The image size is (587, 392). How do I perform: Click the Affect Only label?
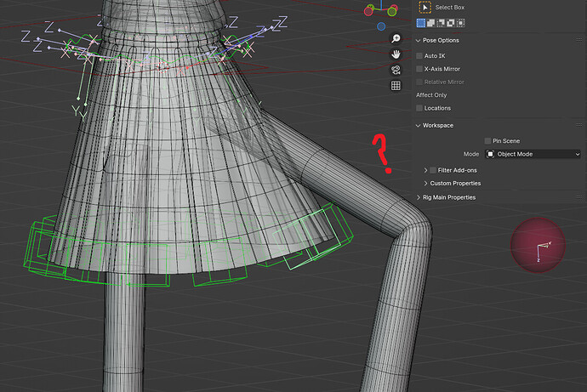click(x=431, y=95)
